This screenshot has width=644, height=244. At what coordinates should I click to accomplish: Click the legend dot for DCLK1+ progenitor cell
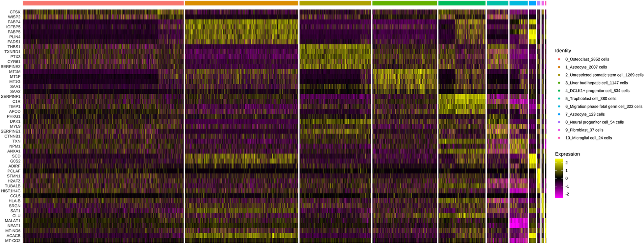559,91
